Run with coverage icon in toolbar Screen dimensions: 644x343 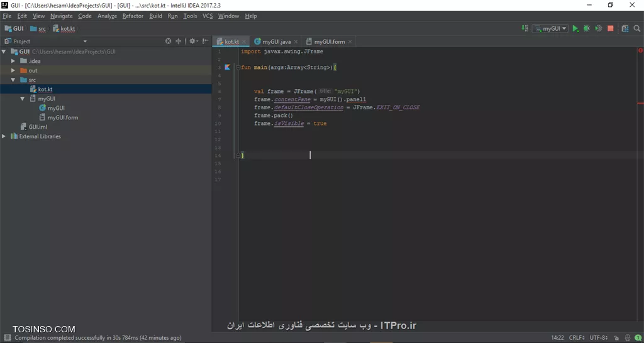599,29
